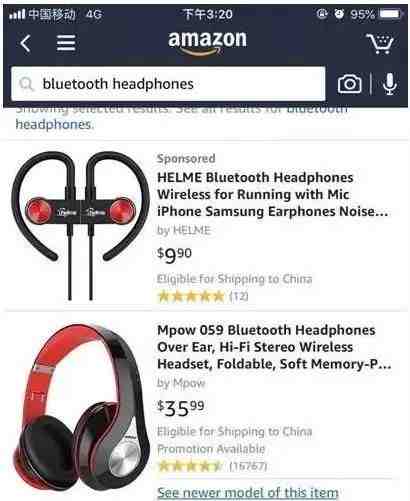Open HELME Bluetooth Headphones product title
Viewport: 410px width, 501px height.
tap(273, 194)
